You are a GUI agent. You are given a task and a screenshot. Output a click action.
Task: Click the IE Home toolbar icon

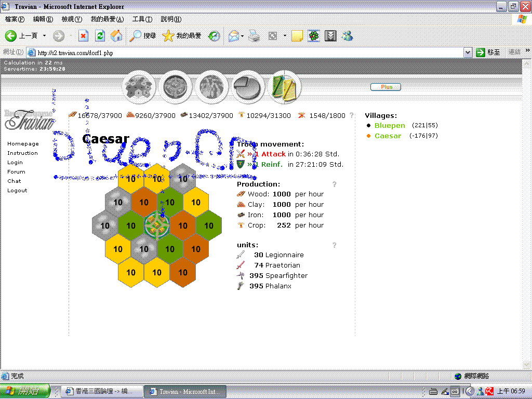[x=117, y=36]
